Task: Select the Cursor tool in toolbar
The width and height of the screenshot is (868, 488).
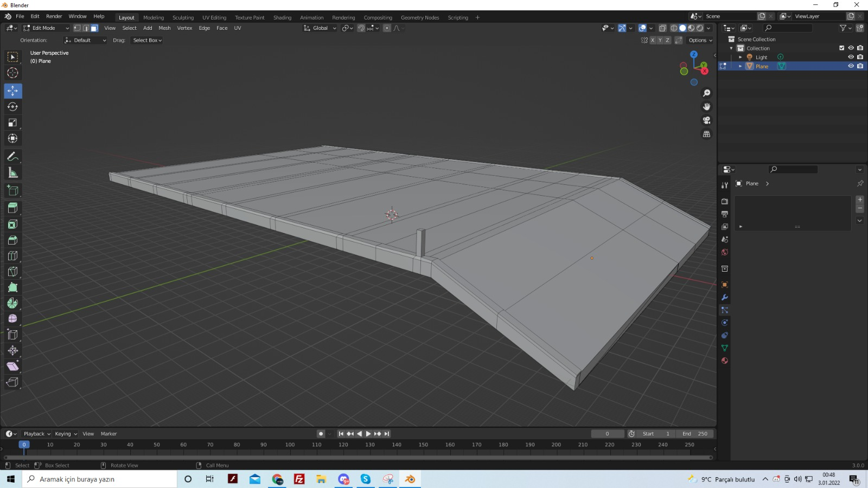Action: [12, 73]
